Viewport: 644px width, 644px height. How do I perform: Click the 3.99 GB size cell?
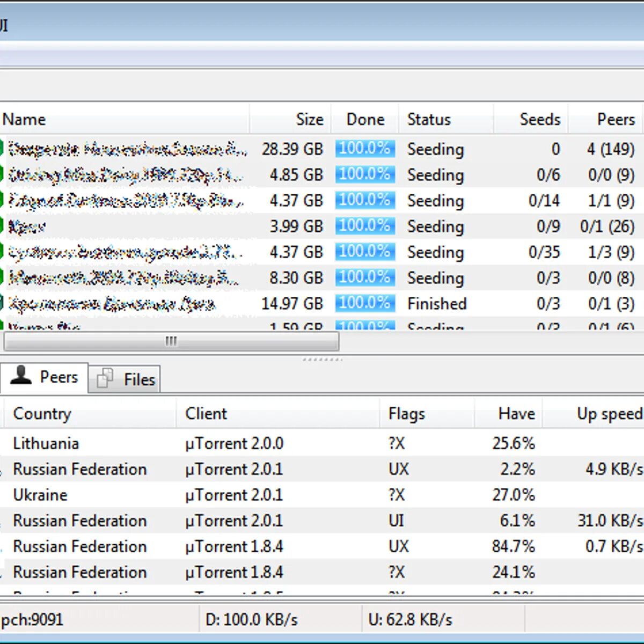click(296, 226)
